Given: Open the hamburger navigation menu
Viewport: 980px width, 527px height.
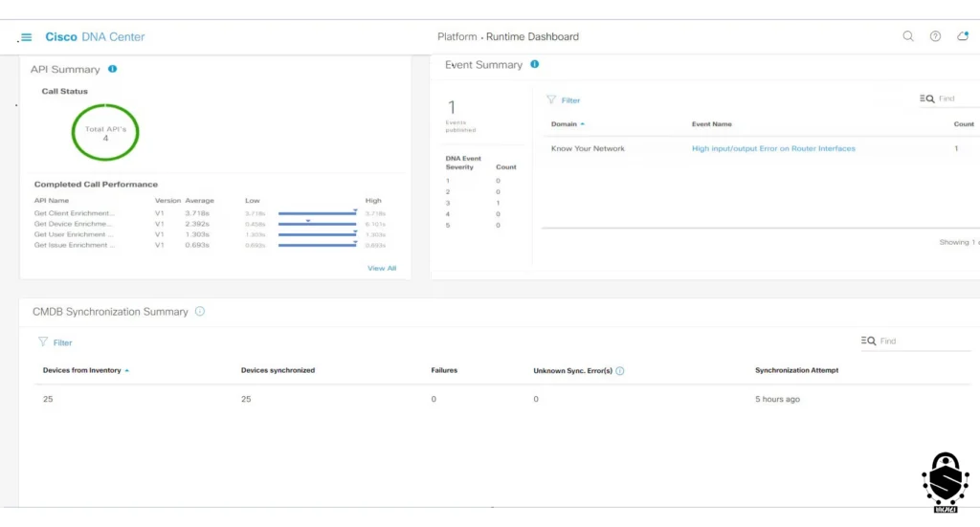Looking at the screenshot, I should click(x=26, y=37).
